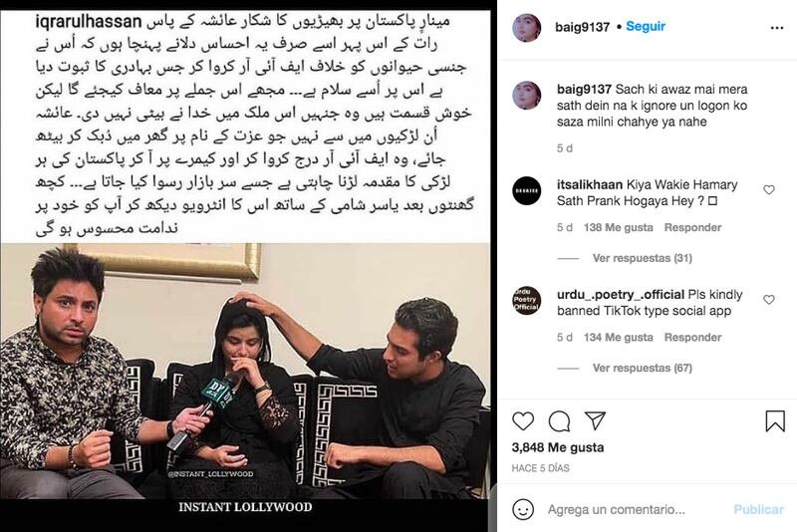Like urdu_.poetry_.official's comment with the heart
This screenshot has height=532, width=797.
(769, 300)
